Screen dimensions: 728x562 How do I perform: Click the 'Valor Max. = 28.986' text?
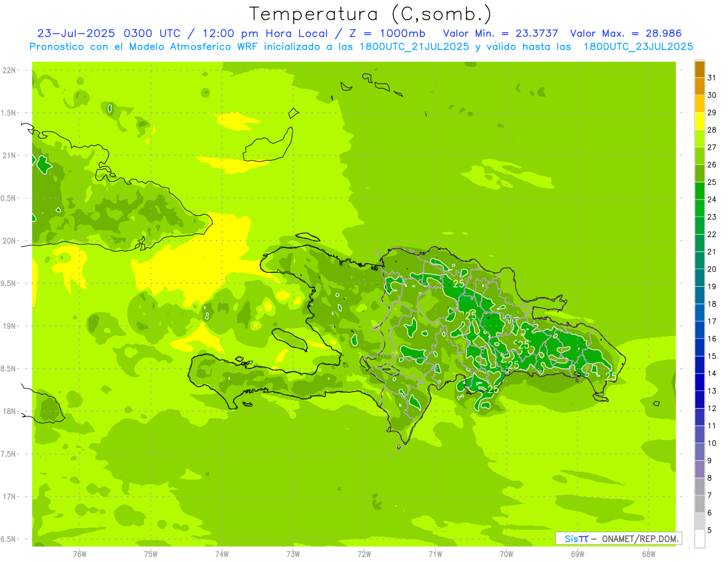click(x=626, y=33)
